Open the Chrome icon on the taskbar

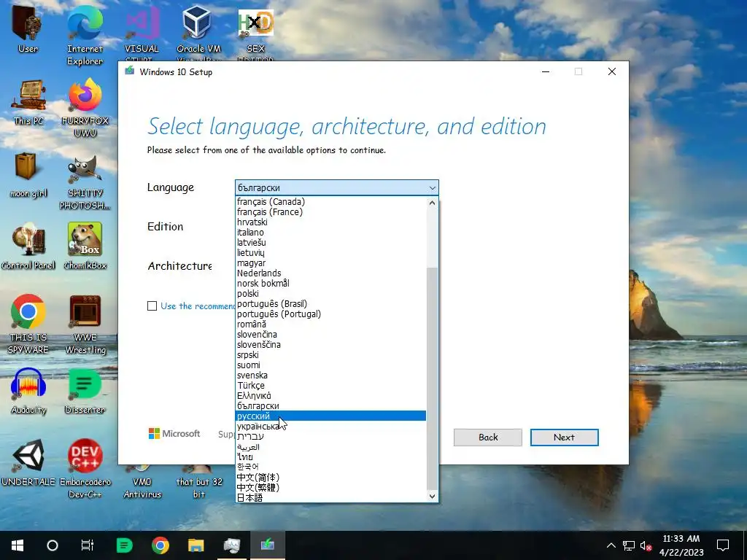[x=160, y=545]
